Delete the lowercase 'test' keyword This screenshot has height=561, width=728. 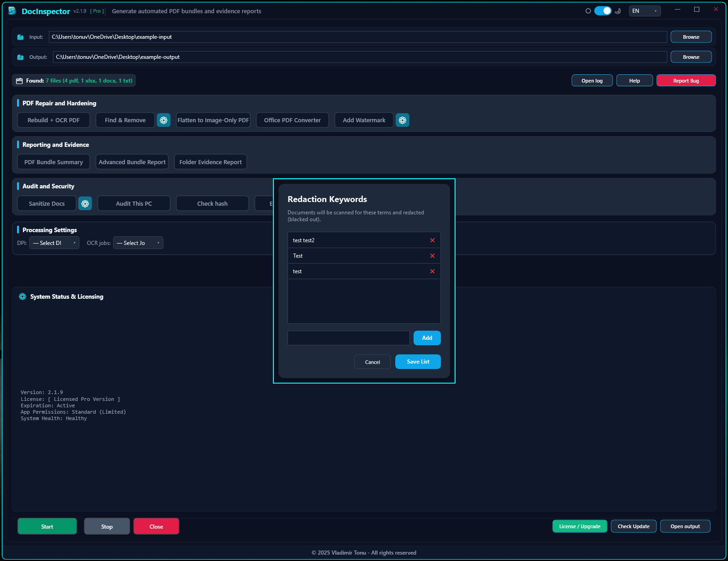432,271
